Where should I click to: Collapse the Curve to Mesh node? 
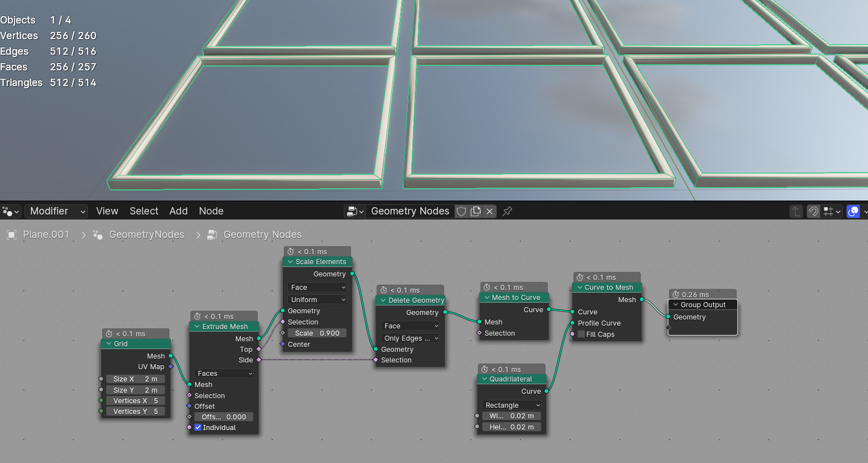click(x=580, y=288)
